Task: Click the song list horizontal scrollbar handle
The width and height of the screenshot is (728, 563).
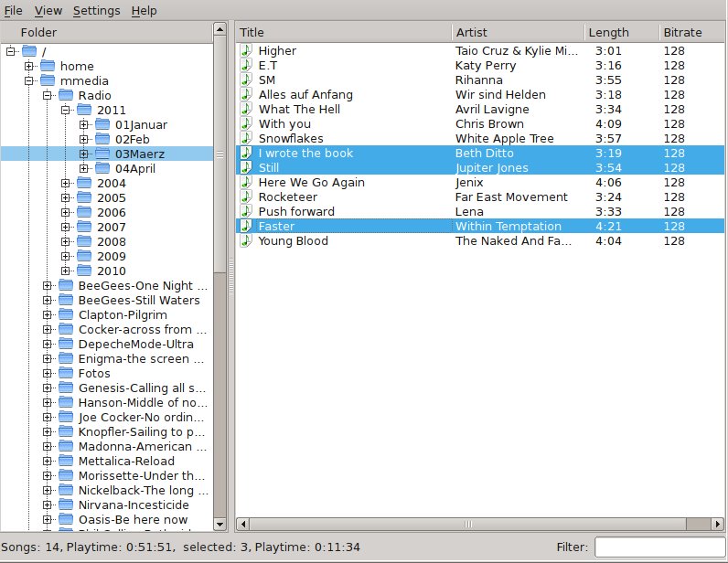Action: [468, 524]
